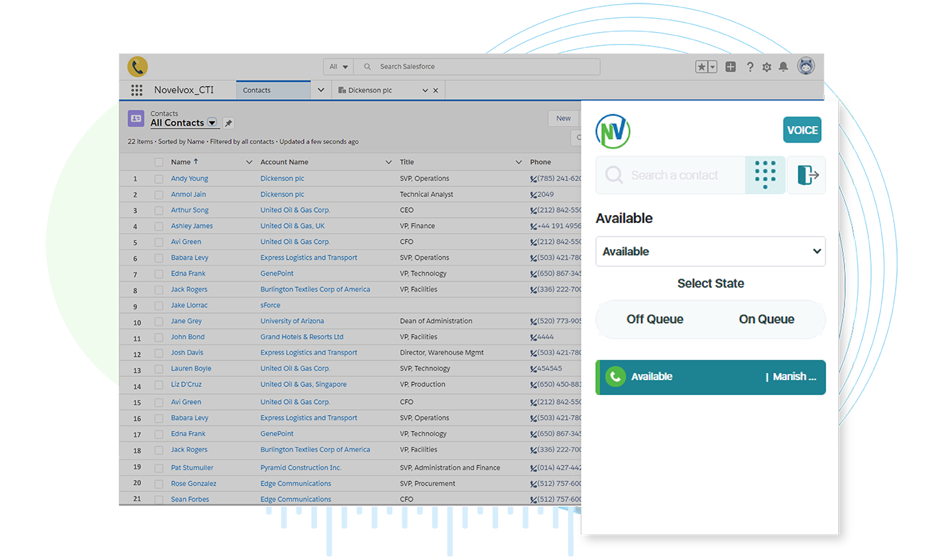Screen dimensions: 943x560
Task: Check the box for Pat Stumuller
Action: tap(158, 468)
